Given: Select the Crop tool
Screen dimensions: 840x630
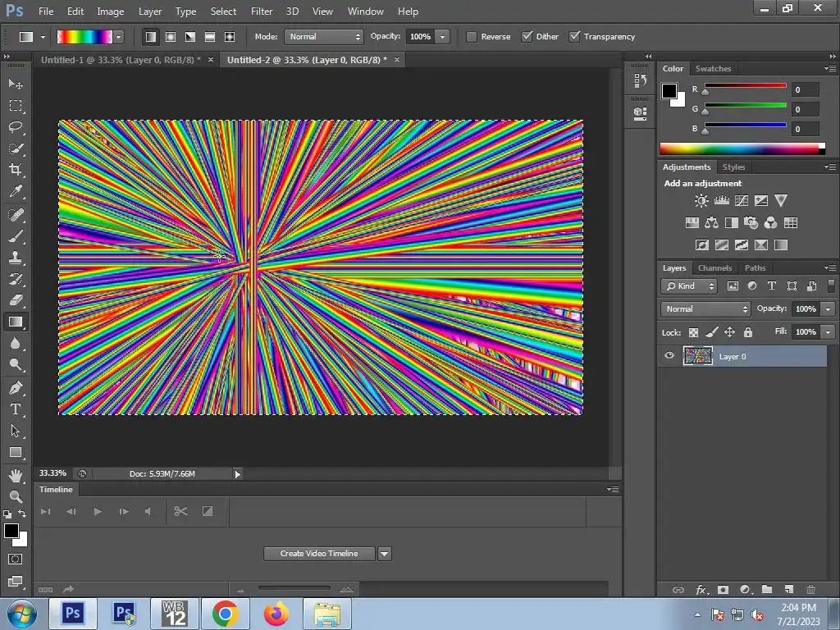Looking at the screenshot, I should point(16,170).
